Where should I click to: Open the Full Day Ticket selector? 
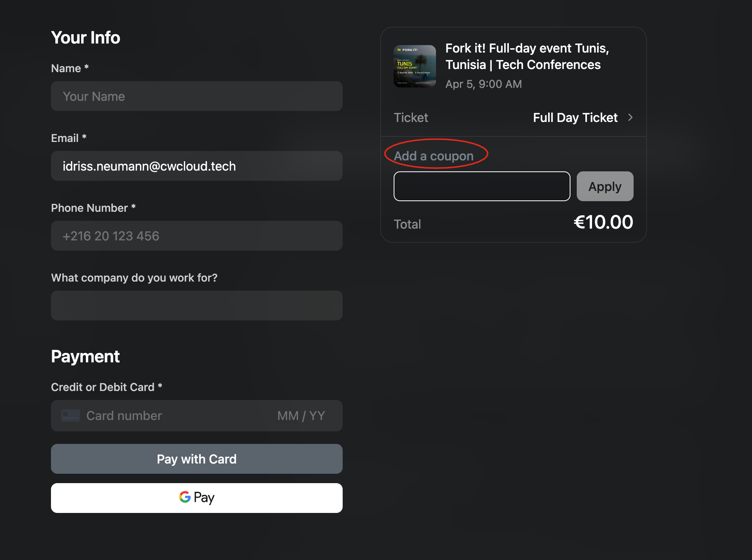point(575,118)
